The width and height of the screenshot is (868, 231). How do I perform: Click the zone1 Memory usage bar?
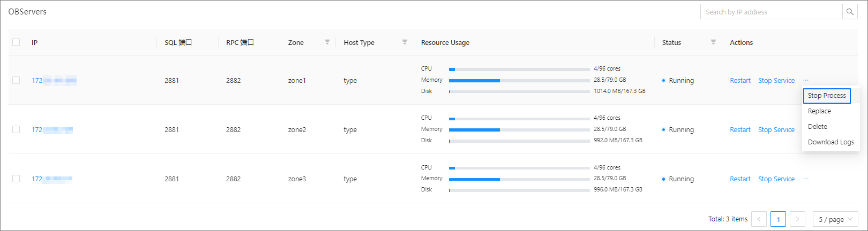(519, 80)
